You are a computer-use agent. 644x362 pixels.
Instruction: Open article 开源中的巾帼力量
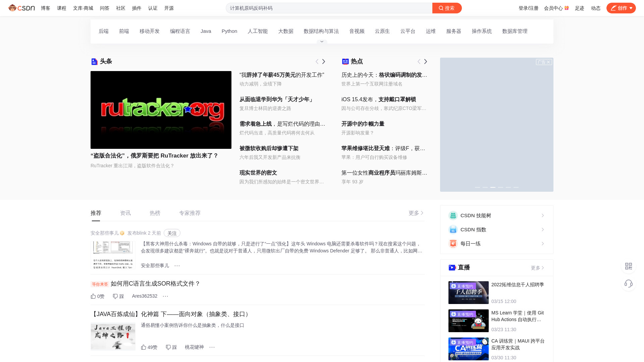point(363,124)
